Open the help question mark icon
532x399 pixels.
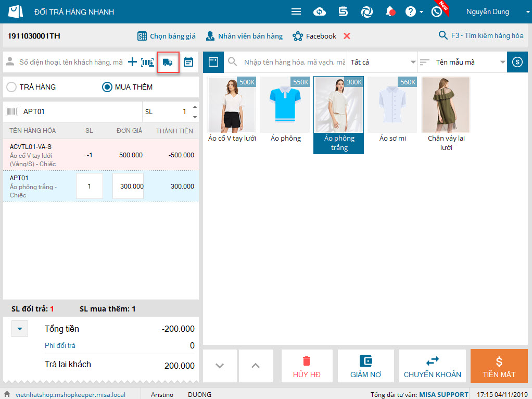click(x=410, y=12)
